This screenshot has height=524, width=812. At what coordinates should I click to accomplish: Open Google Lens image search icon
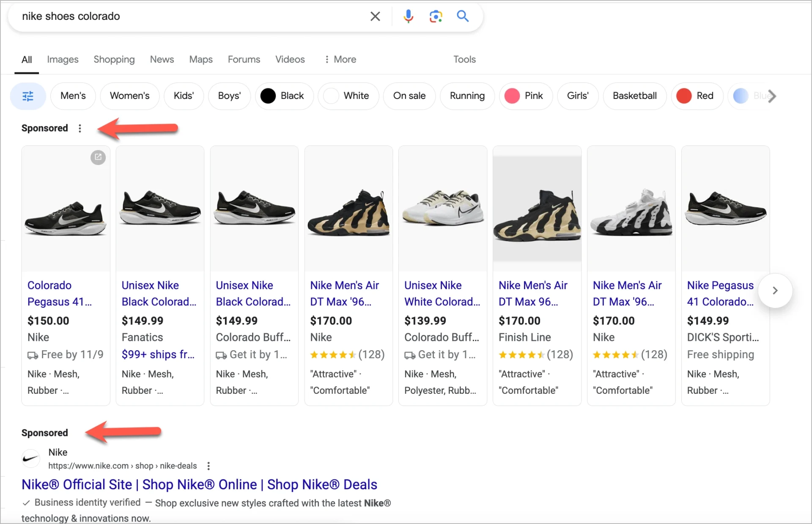pyautogui.click(x=436, y=16)
